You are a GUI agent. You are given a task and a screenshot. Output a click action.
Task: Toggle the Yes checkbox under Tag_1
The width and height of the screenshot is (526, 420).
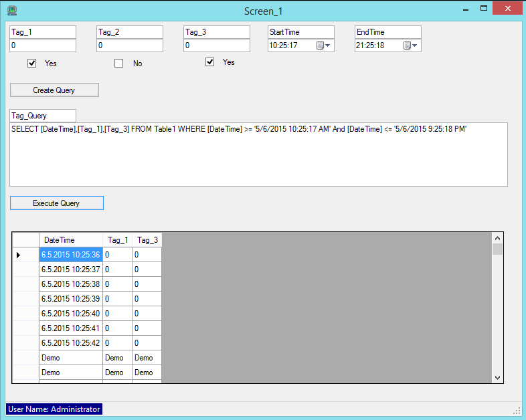click(x=31, y=64)
